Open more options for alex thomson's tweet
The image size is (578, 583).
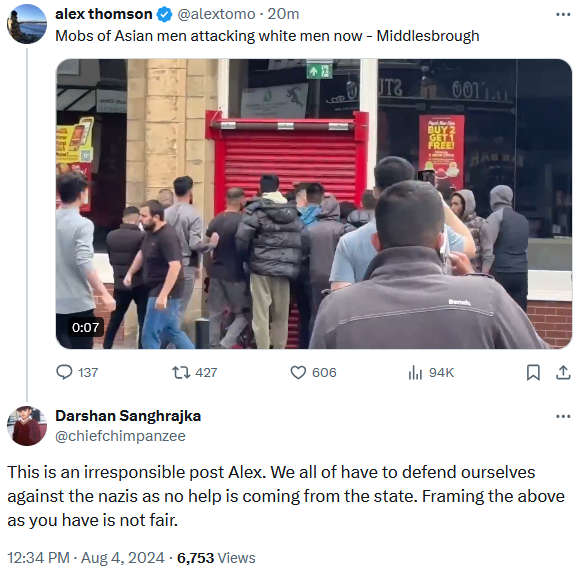(x=563, y=15)
